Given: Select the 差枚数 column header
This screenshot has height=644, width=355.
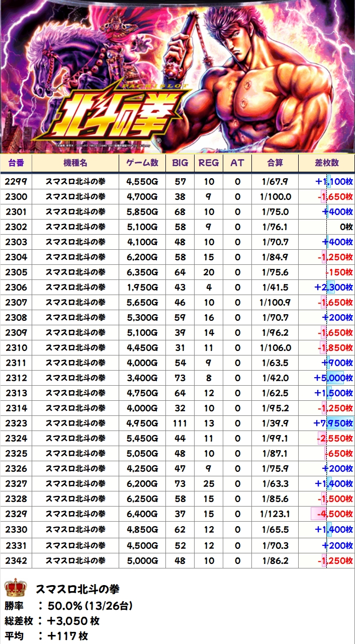Looking at the screenshot, I should point(327,163).
